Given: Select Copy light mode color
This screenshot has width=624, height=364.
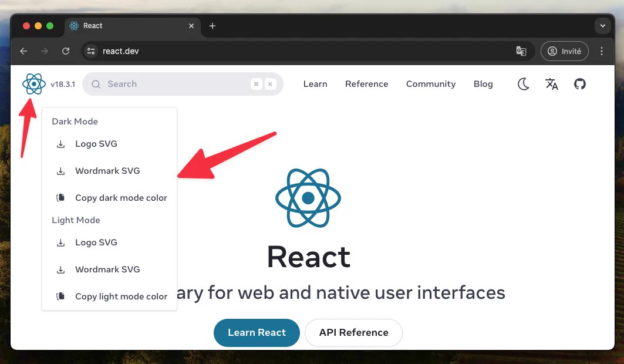Looking at the screenshot, I should tap(109, 296).
